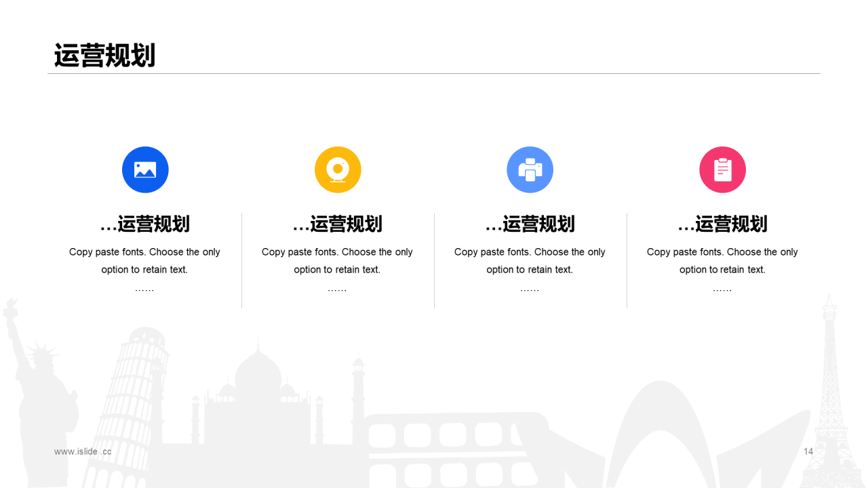Click the slide number 14
This screenshot has height=488, width=868.
808,451
